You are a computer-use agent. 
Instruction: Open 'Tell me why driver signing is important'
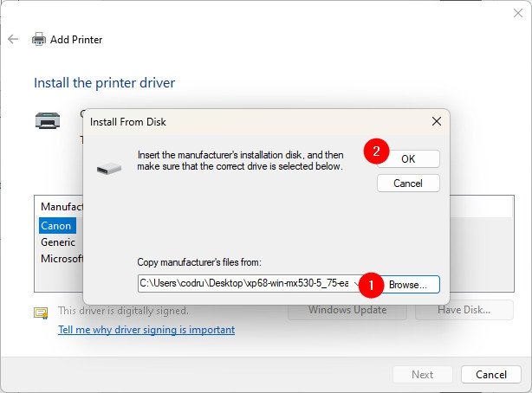pyautogui.click(x=146, y=330)
